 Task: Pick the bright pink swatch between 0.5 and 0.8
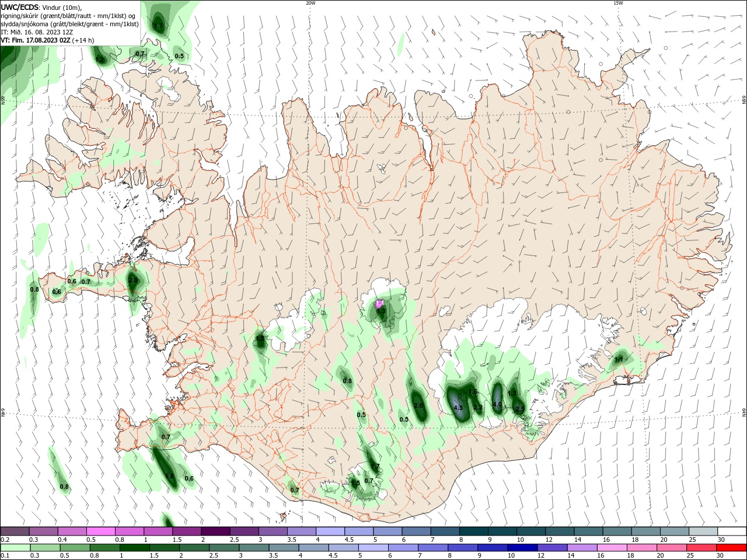[x=101, y=531]
